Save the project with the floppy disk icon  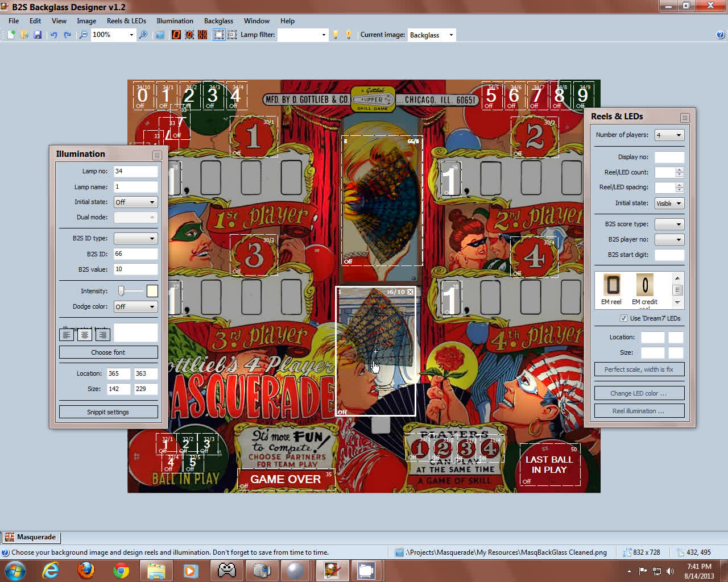pos(37,35)
